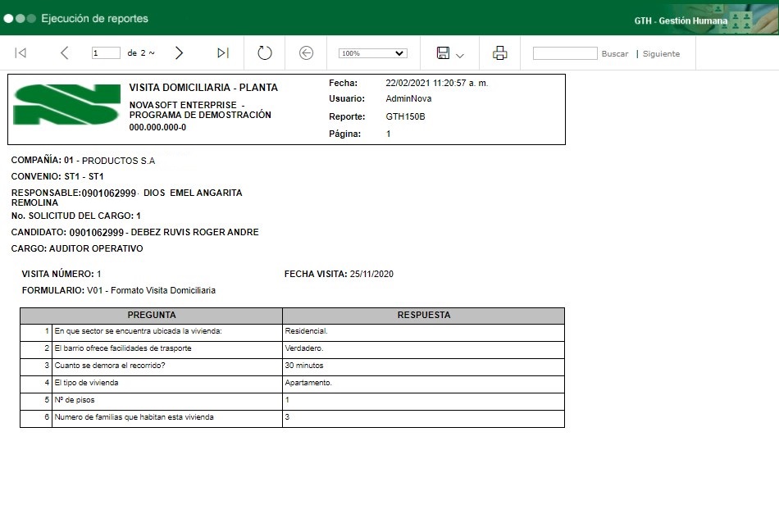Go to the first report page
The width and height of the screenshot is (779, 532).
point(21,53)
